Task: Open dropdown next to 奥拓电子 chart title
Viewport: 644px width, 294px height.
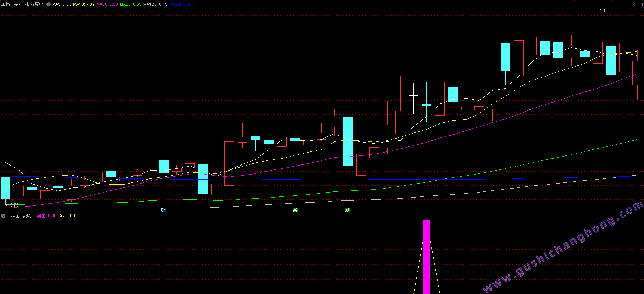Action: (x=49, y=4)
